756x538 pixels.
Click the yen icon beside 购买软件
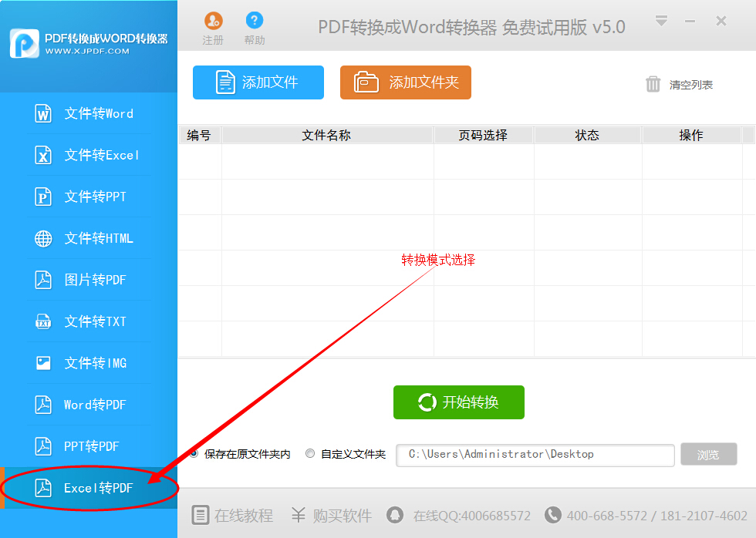point(299,515)
